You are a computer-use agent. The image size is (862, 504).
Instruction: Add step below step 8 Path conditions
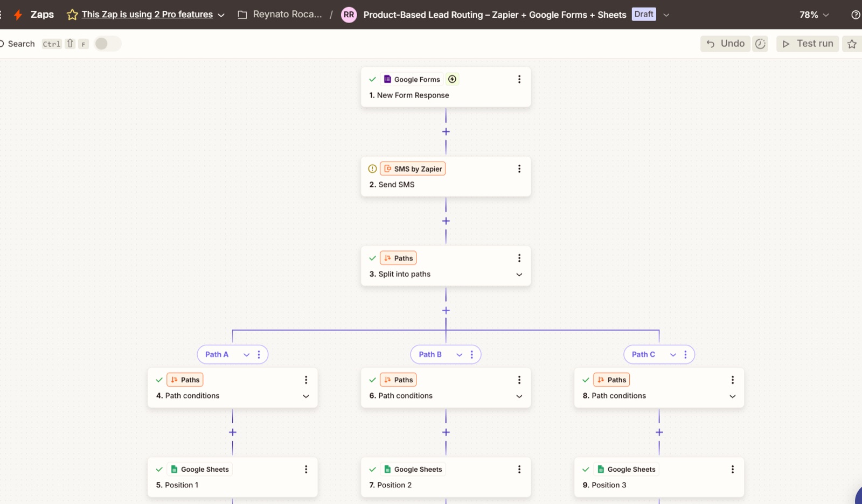point(659,432)
